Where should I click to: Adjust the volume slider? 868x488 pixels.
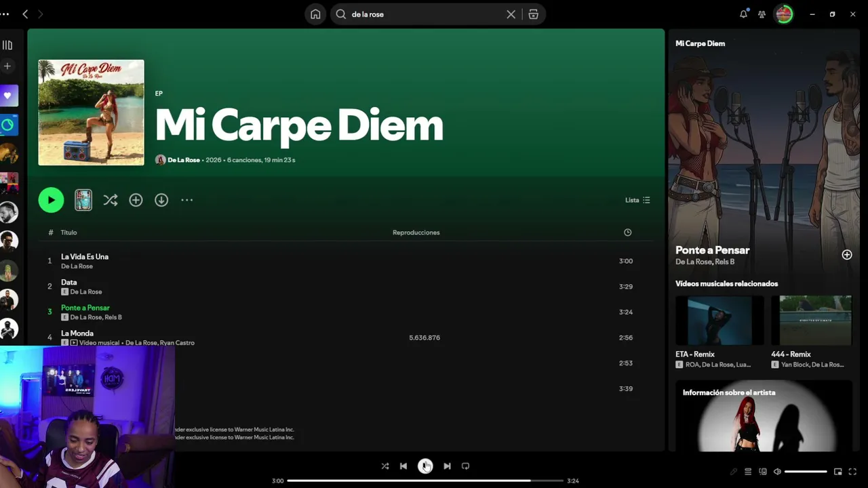click(806, 472)
